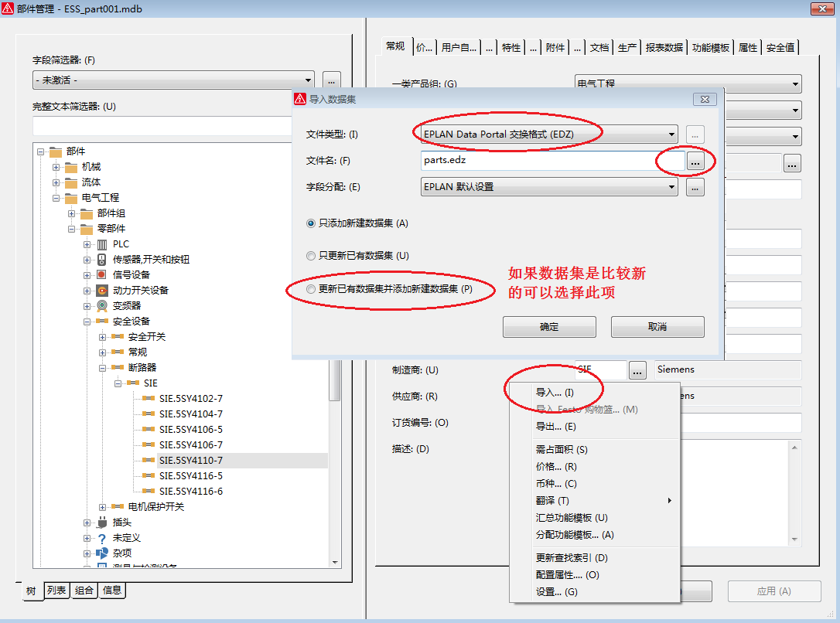Click the parts tree vertical scrollbar thumb

[x=335, y=380]
